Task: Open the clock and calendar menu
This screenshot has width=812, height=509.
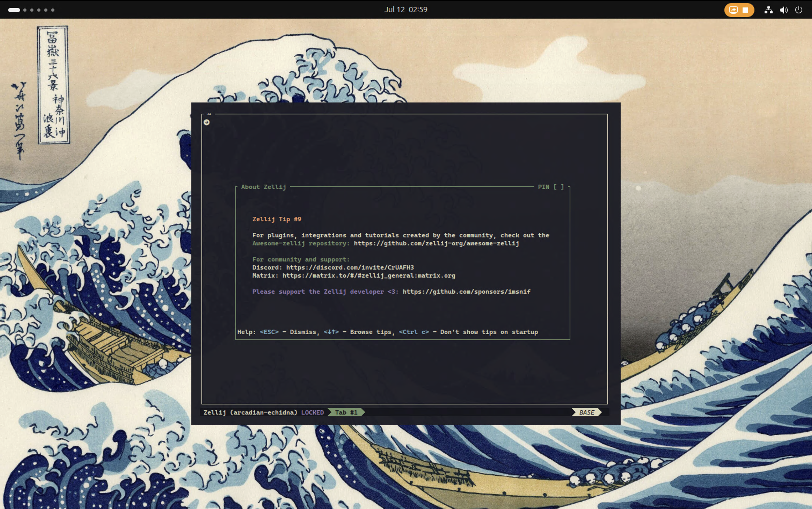Action: 406,9
